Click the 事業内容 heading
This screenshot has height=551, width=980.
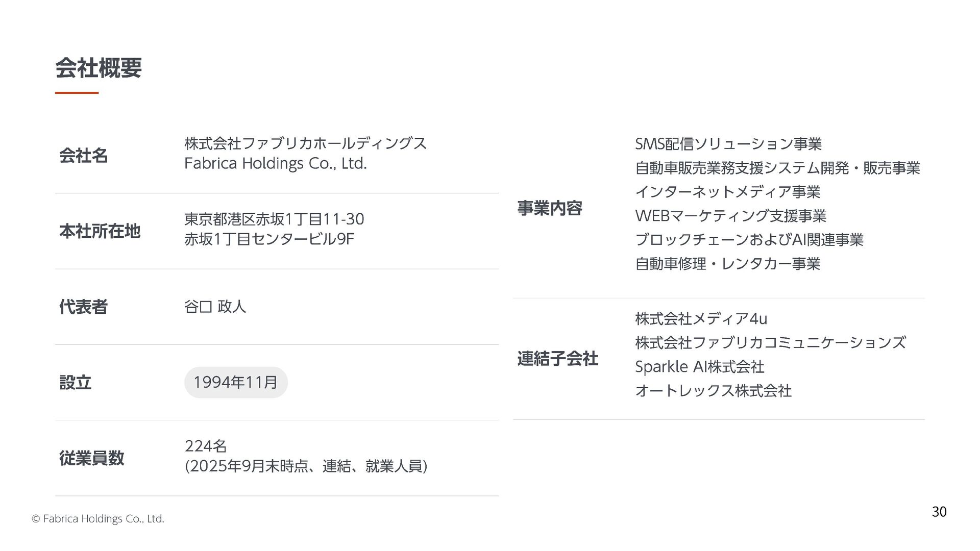point(550,208)
